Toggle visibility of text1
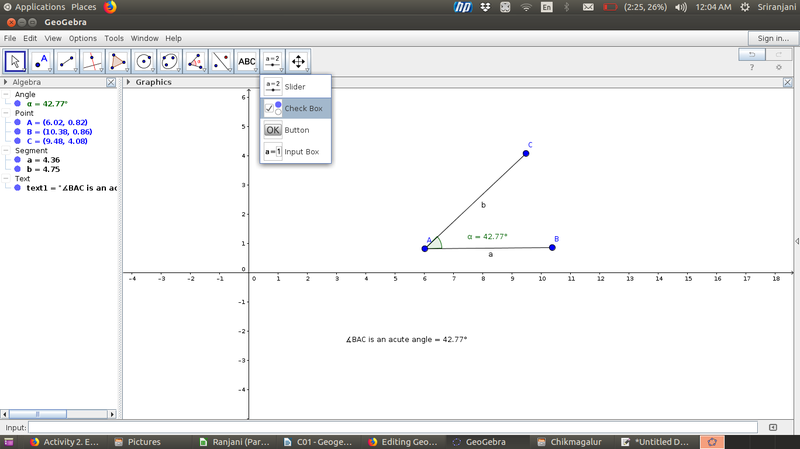800x449 pixels. click(17, 188)
